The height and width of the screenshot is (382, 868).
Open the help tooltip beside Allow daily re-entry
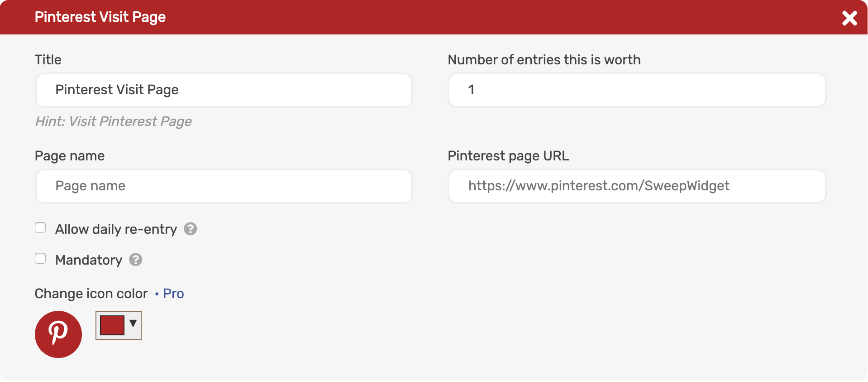tap(190, 229)
